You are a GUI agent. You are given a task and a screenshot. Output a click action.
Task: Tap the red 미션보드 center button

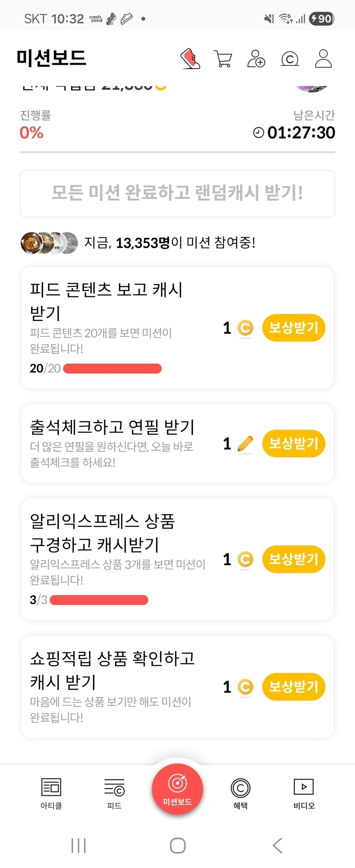coord(177,789)
